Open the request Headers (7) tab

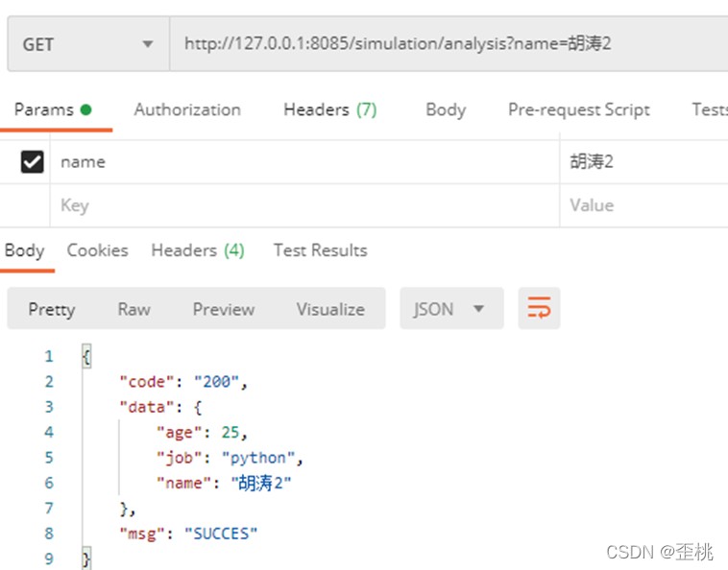tap(330, 110)
